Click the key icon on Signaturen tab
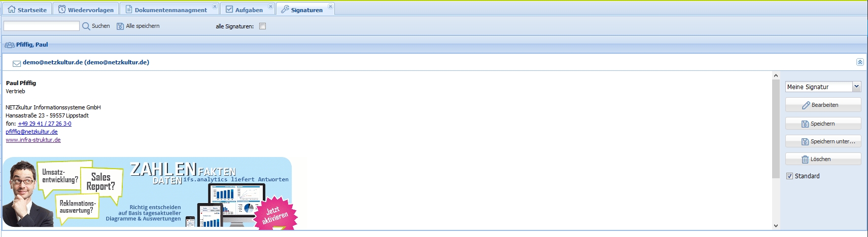This screenshot has width=868, height=237. click(x=285, y=9)
